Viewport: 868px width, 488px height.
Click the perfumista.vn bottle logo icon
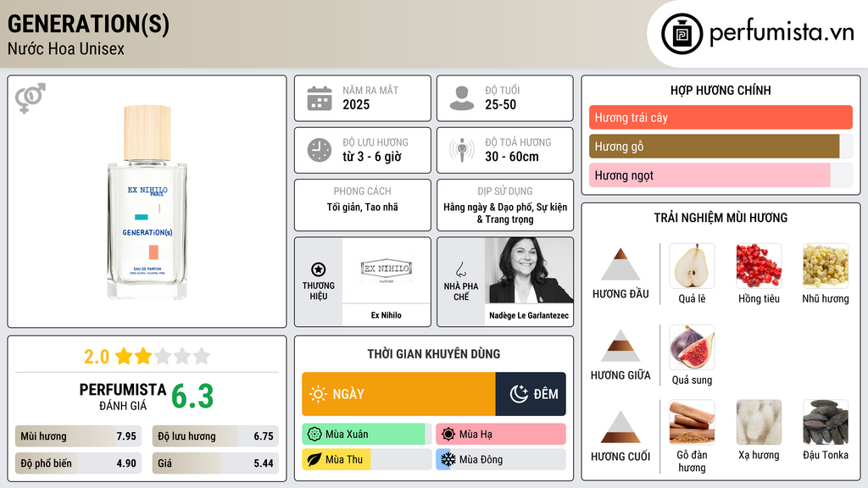tap(682, 34)
